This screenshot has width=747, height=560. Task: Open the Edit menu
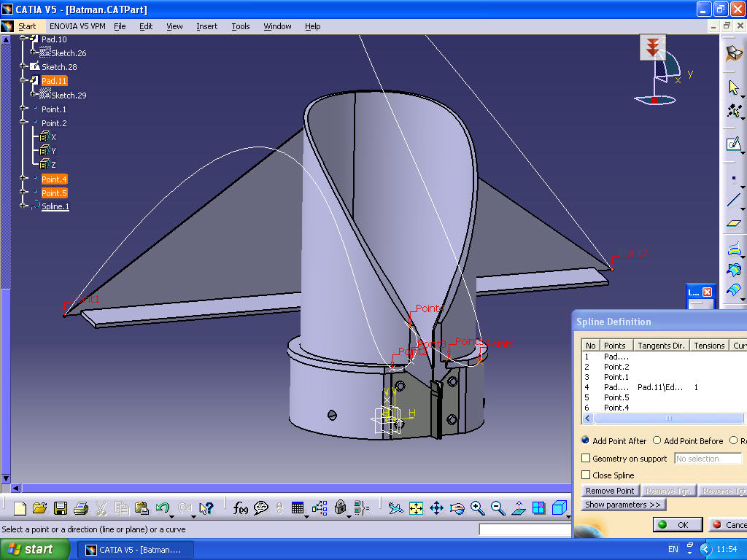[146, 26]
